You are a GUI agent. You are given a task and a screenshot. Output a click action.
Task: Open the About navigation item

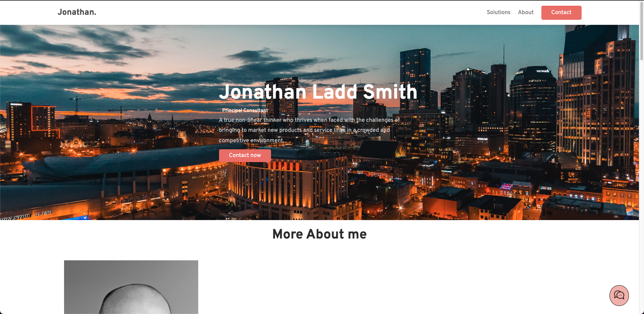(526, 12)
